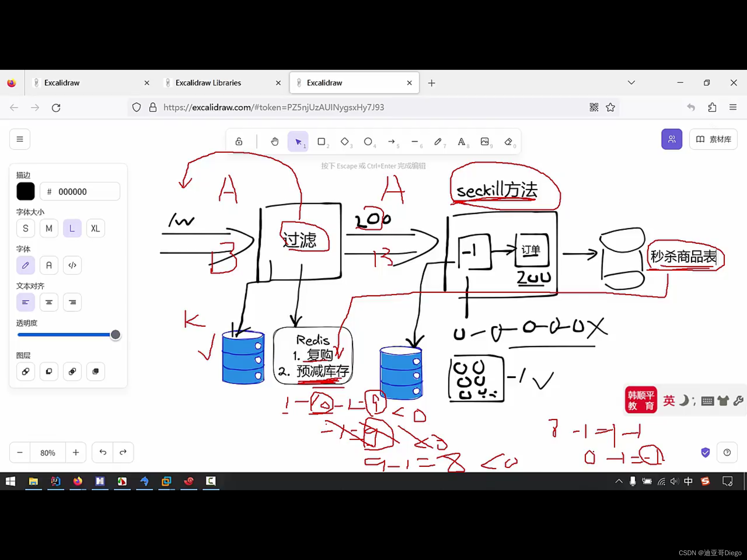Expand the list all tabs dropdown

631,83
